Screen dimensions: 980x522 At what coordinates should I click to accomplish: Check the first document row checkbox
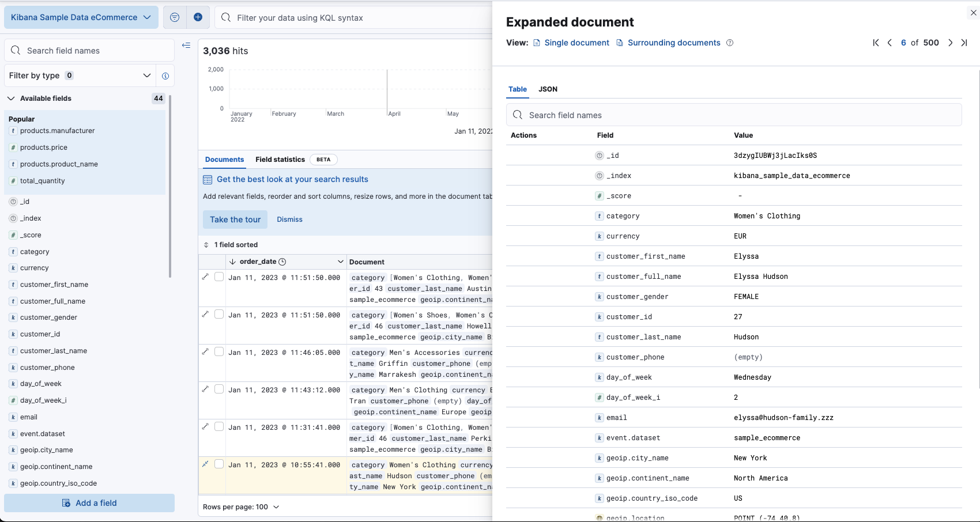click(x=219, y=277)
